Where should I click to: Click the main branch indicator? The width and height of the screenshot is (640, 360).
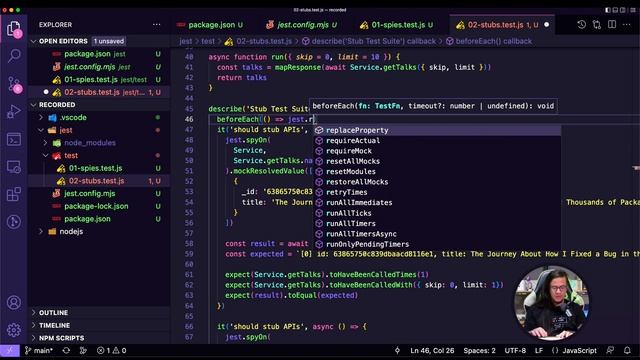click(x=39, y=350)
